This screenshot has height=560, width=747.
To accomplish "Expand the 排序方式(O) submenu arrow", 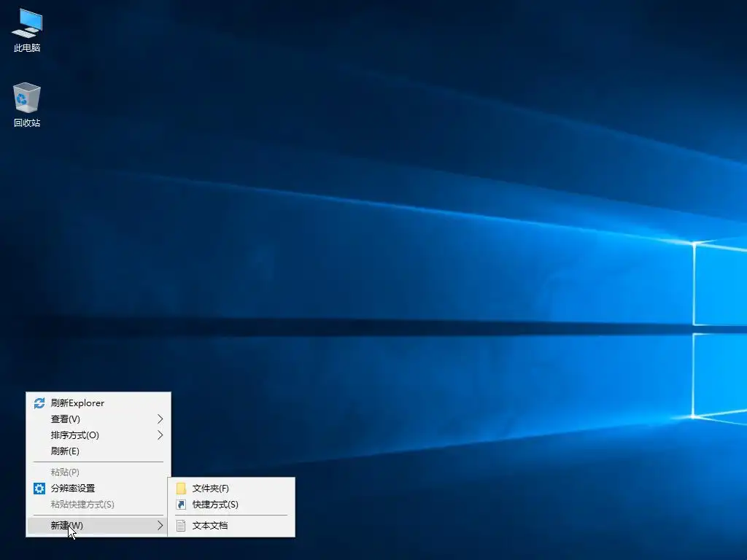I will coord(160,435).
